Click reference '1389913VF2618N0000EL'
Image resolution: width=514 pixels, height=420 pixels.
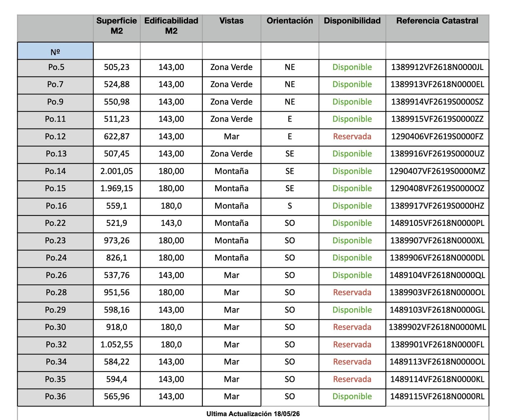[437, 84]
